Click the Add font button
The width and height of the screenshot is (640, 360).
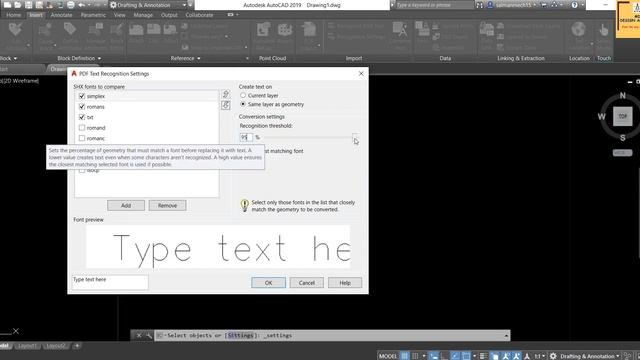(126, 205)
